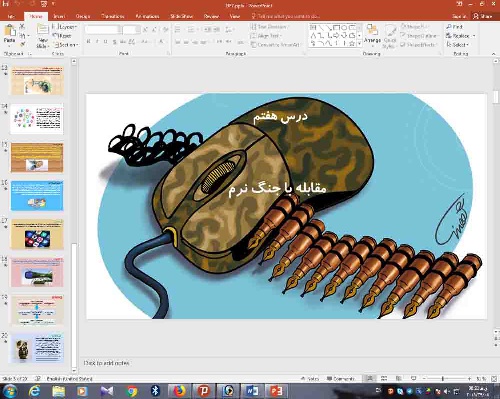This screenshot has height=399, width=500.
Task: Open the File tab
Action: 11,16
